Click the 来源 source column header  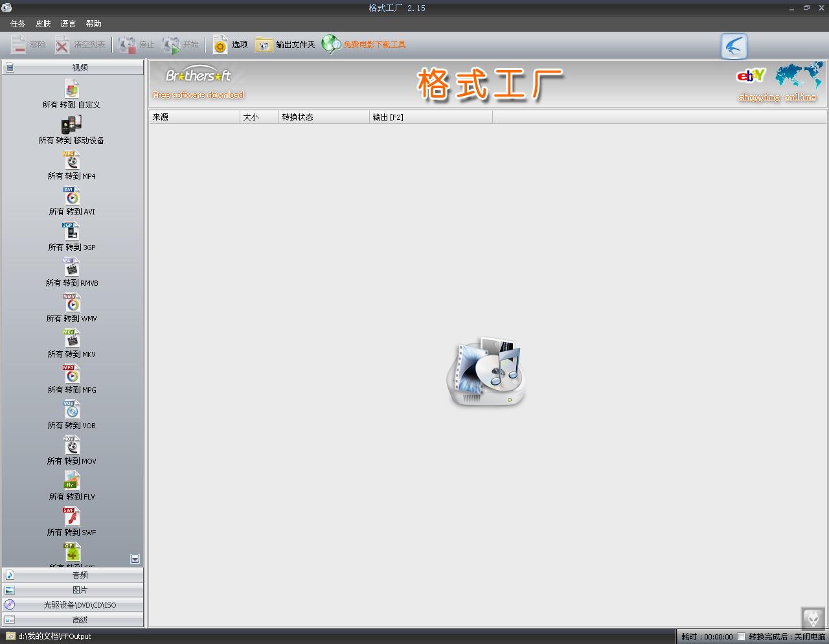[x=194, y=117]
